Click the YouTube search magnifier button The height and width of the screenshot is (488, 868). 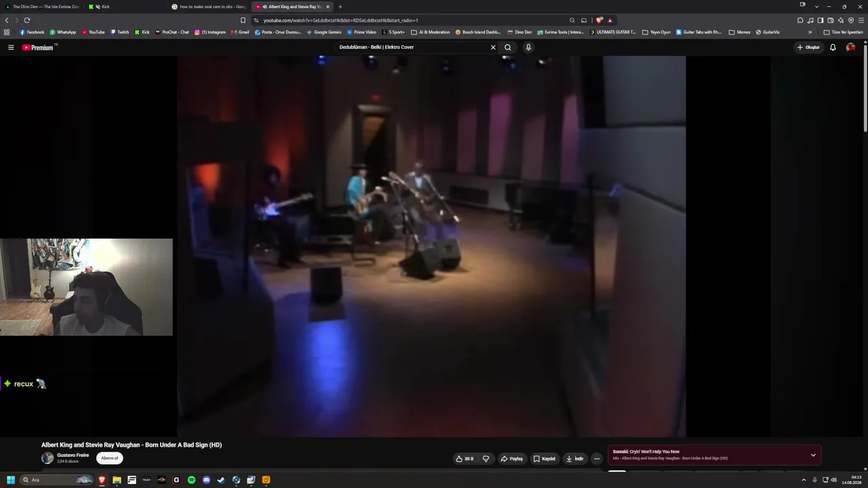pos(508,47)
